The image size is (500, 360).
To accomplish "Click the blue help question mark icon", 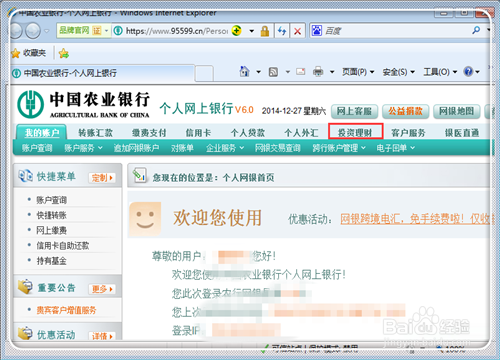I will point(468,71).
